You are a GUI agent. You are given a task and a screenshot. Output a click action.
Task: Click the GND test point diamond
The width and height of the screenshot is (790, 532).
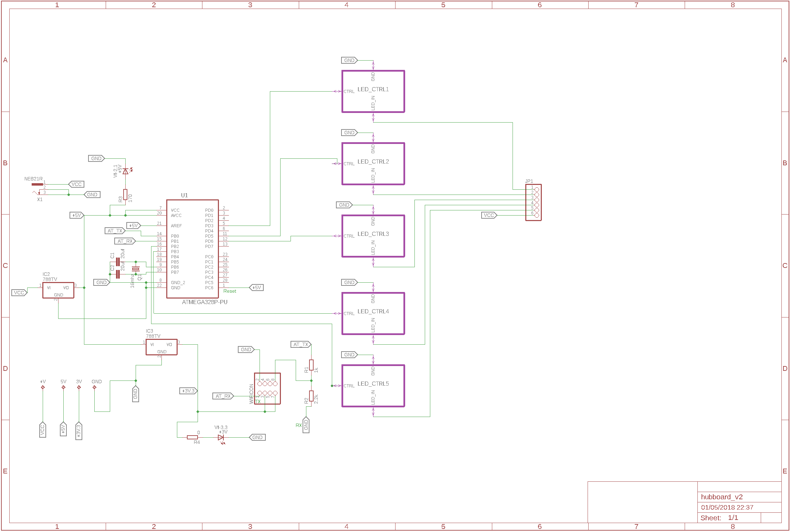[94, 387]
